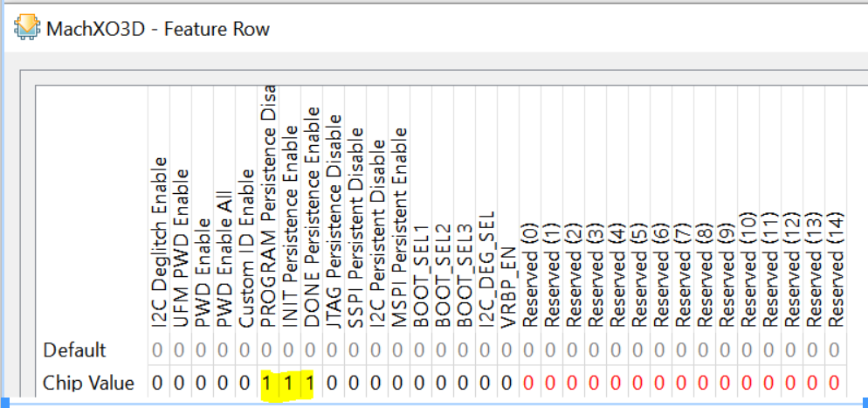Click the JTAG Persistence Disable chip value
The width and height of the screenshot is (868, 408).
click(332, 383)
